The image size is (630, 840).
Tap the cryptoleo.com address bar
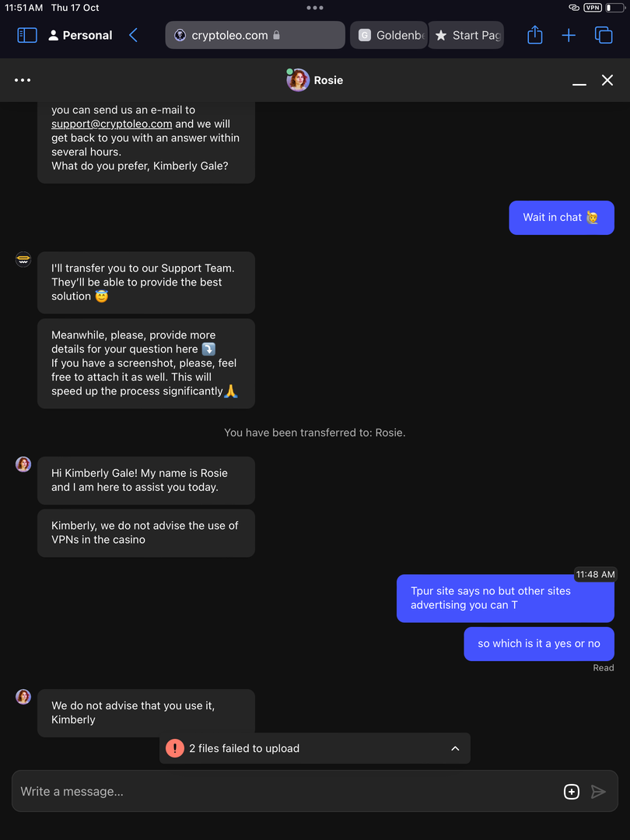[255, 35]
